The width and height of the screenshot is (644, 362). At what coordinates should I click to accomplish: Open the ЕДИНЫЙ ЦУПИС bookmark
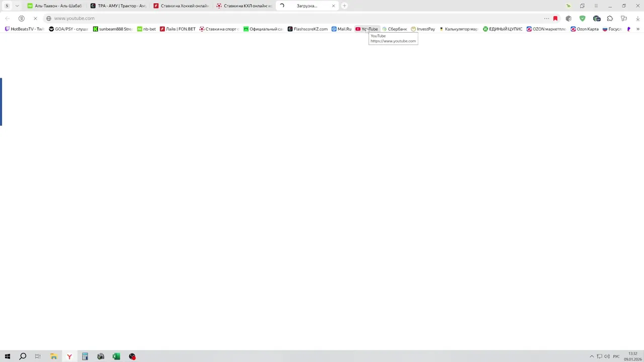(502, 29)
